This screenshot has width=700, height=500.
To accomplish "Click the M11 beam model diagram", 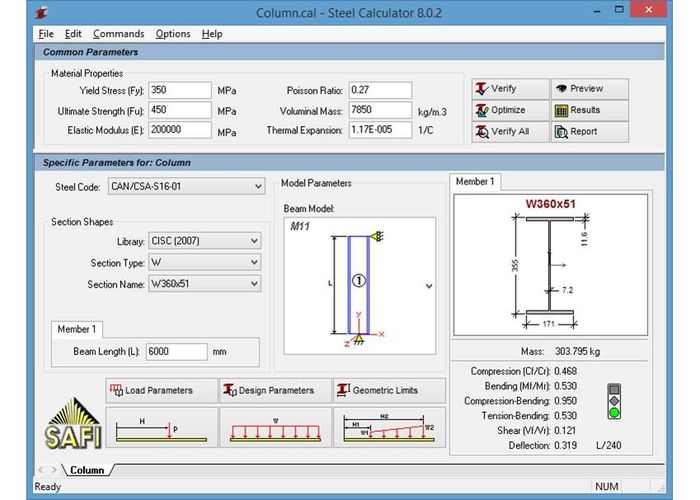I will 360,286.
